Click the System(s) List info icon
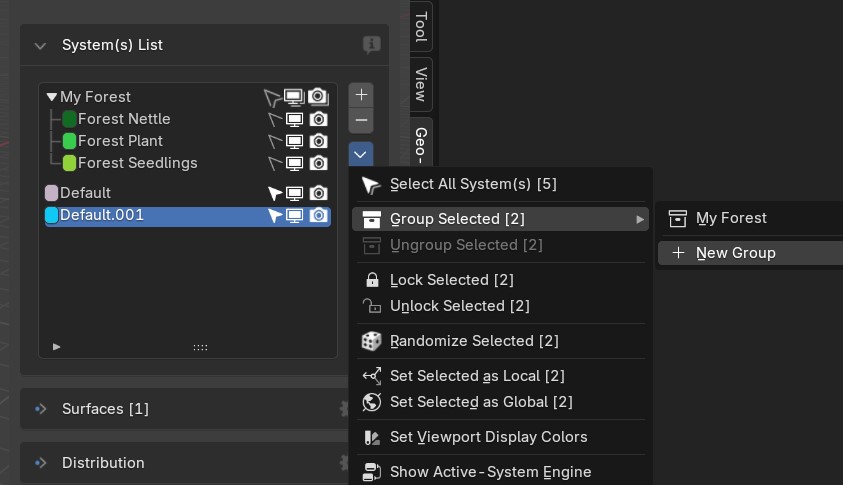The width and height of the screenshot is (843, 485). pos(372,45)
